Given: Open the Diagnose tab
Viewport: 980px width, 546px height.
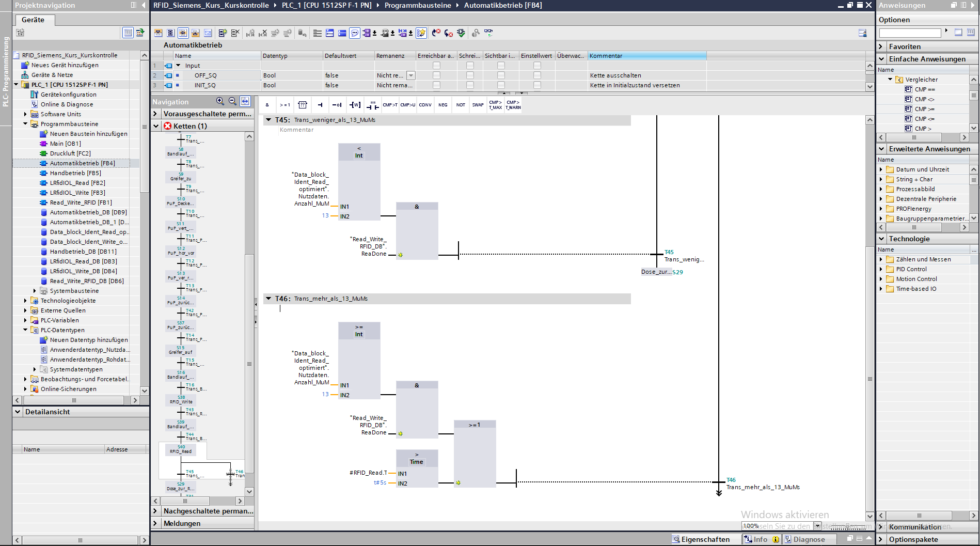Looking at the screenshot, I should (x=808, y=539).
